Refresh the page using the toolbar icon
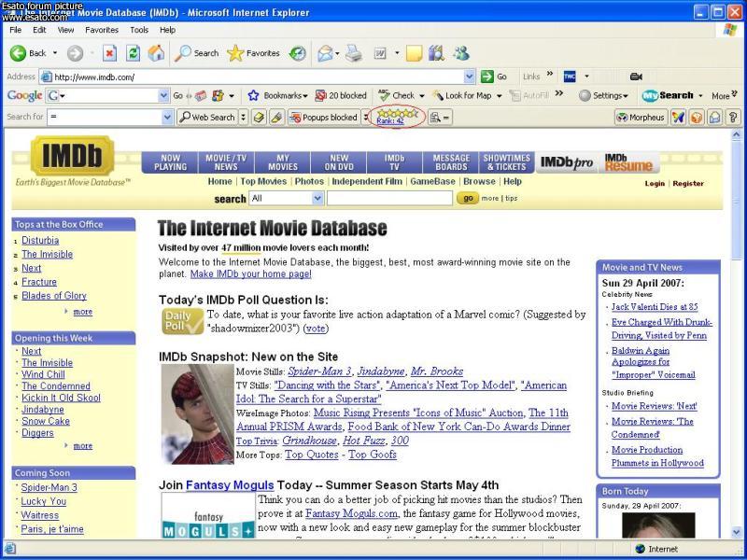Viewport: 747px width, 560px height. coord(134,53)
